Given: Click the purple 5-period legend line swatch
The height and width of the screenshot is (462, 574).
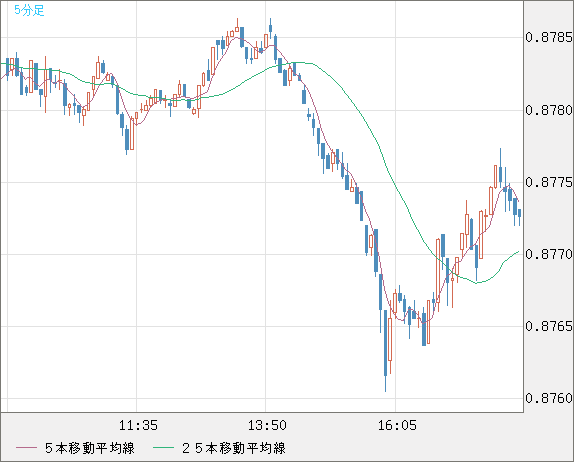Looking at the screenshot, I should [26, 448].
